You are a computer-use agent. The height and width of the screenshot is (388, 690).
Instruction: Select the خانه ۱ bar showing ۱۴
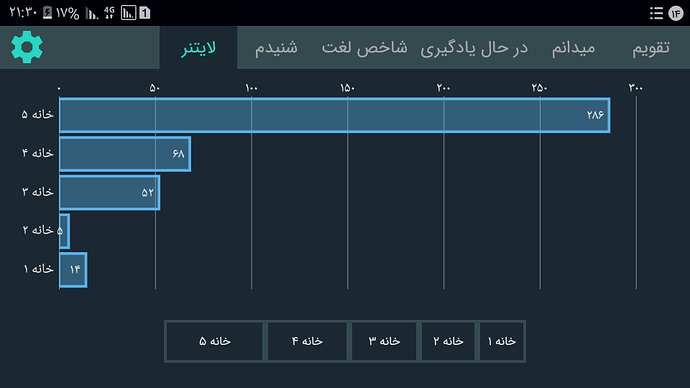point(73,270)
